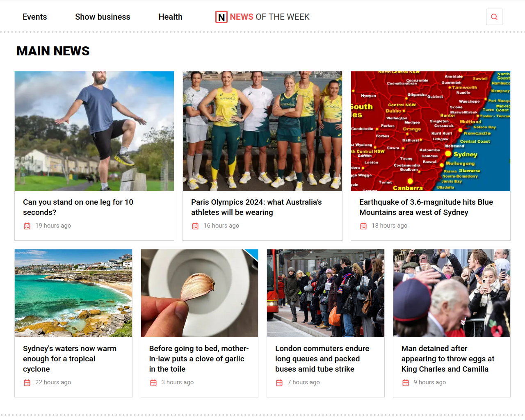Open the Events menu item
The height and width of the screenshot is (420, 525).
point(35,17)
